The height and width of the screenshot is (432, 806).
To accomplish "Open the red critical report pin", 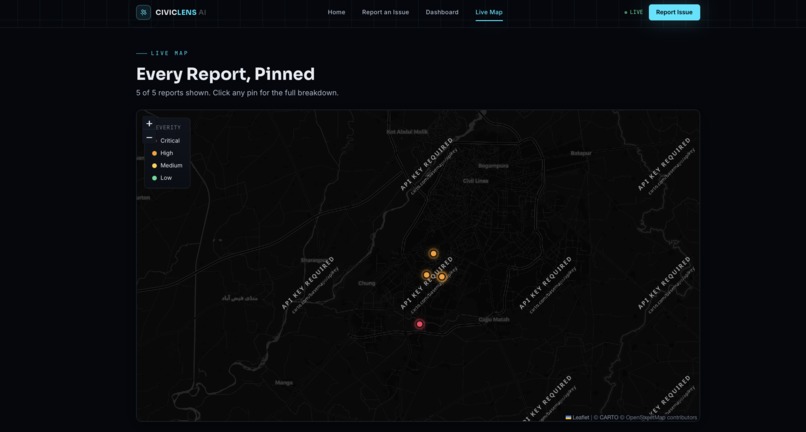I will (419, 324).
